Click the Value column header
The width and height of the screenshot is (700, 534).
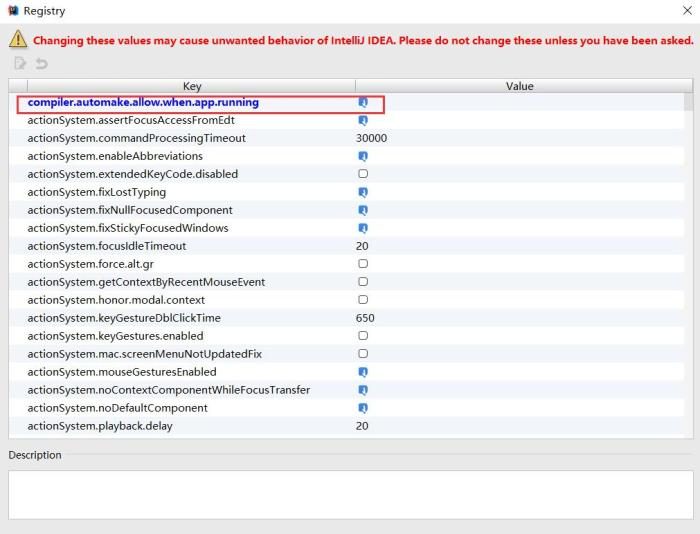519,86
